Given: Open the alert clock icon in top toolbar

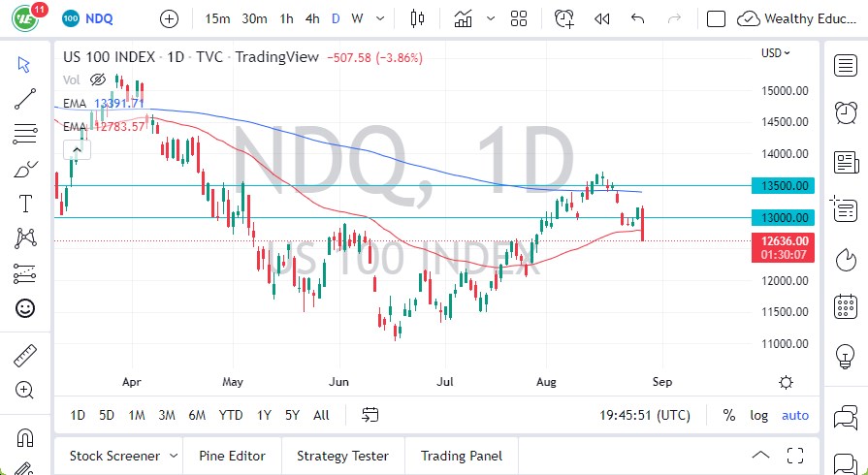Looking at the screenshot, I should tap(563, 18).
